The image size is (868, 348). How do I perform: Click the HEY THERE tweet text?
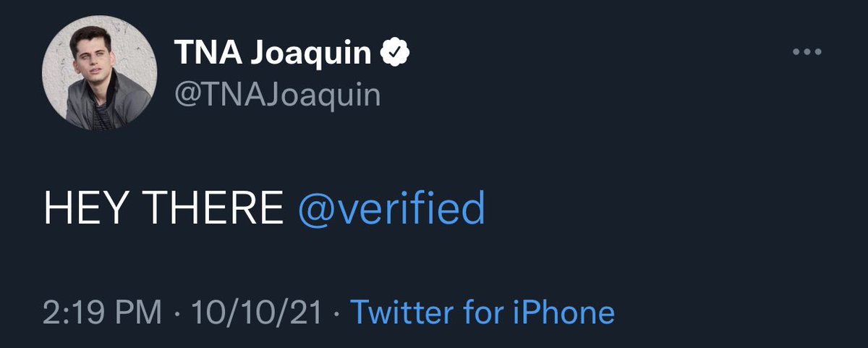pyautogui.click(x=163, y=209)
